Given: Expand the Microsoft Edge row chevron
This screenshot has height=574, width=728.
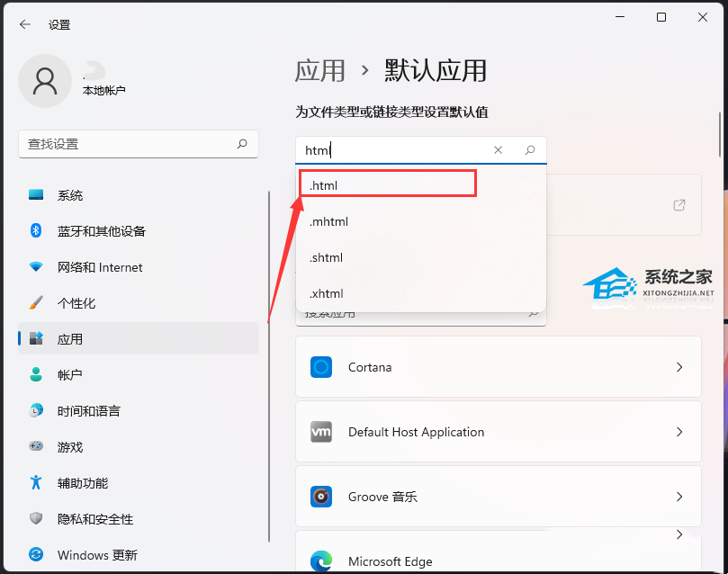Looking at the screenshot, I should tap(679, 534).
